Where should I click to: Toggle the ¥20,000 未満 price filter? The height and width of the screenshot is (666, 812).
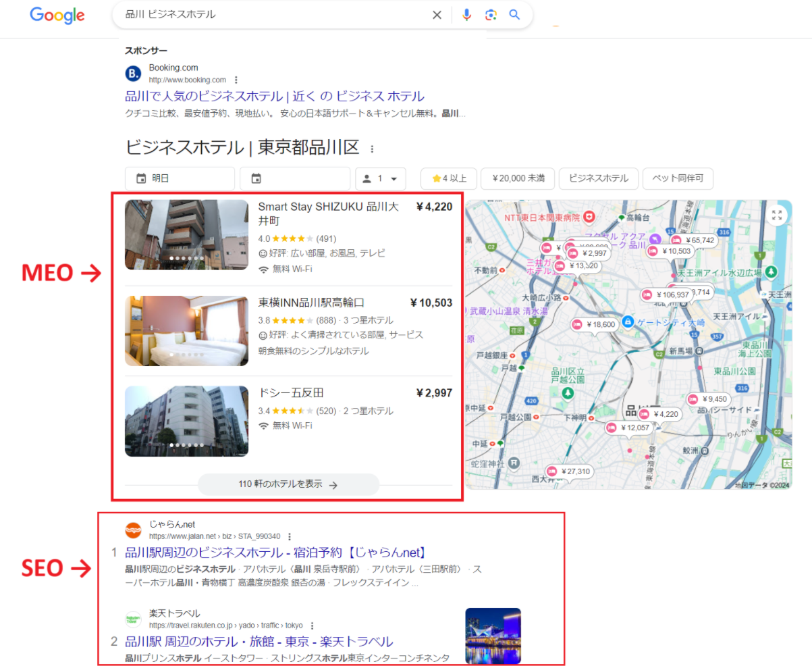point(518,178)
